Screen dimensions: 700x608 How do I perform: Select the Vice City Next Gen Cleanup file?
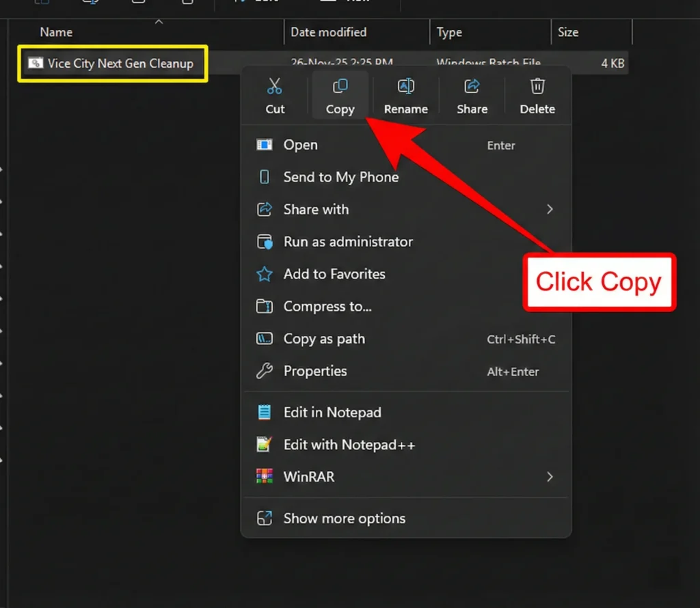coord(120,64)
